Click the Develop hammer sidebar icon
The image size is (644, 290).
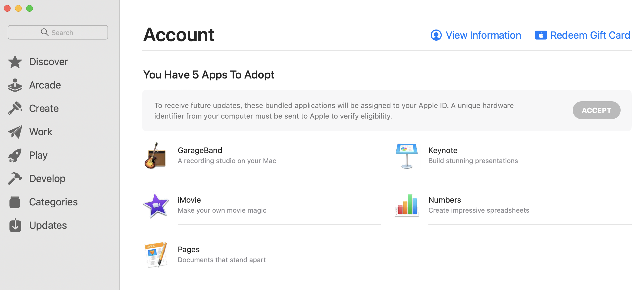[x=15, y=179]
